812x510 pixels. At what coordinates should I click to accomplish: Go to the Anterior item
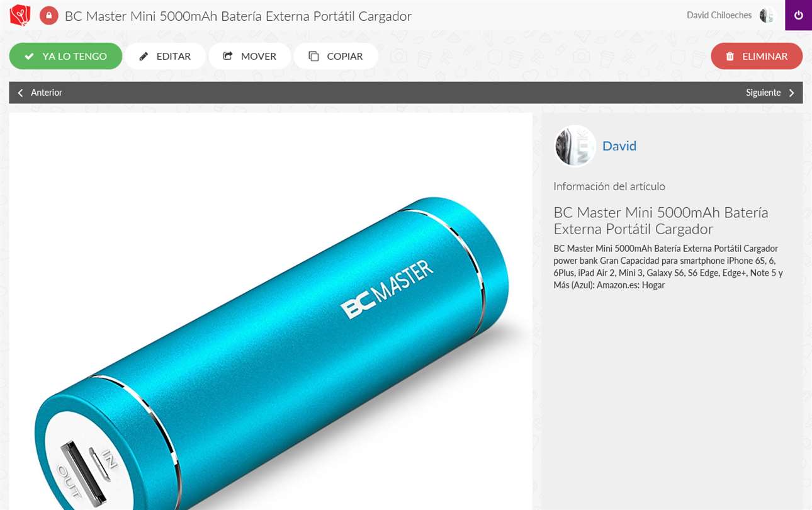click(40, 93)
